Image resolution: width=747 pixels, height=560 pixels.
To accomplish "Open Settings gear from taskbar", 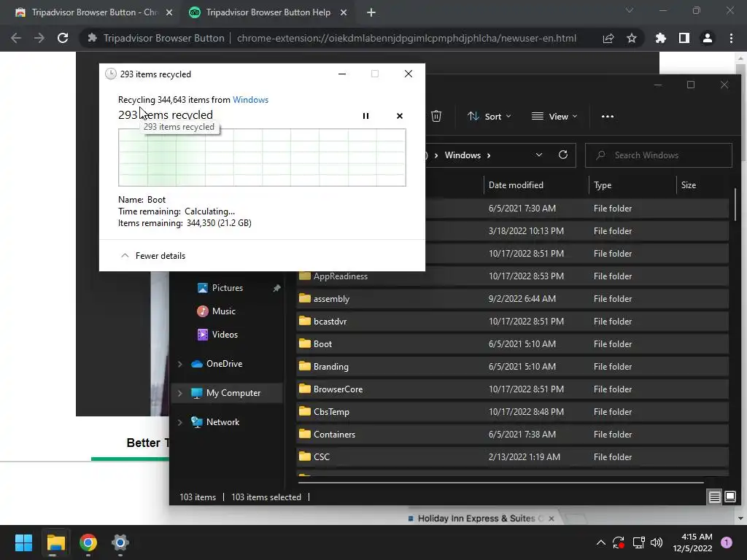I will pos(120,542).
